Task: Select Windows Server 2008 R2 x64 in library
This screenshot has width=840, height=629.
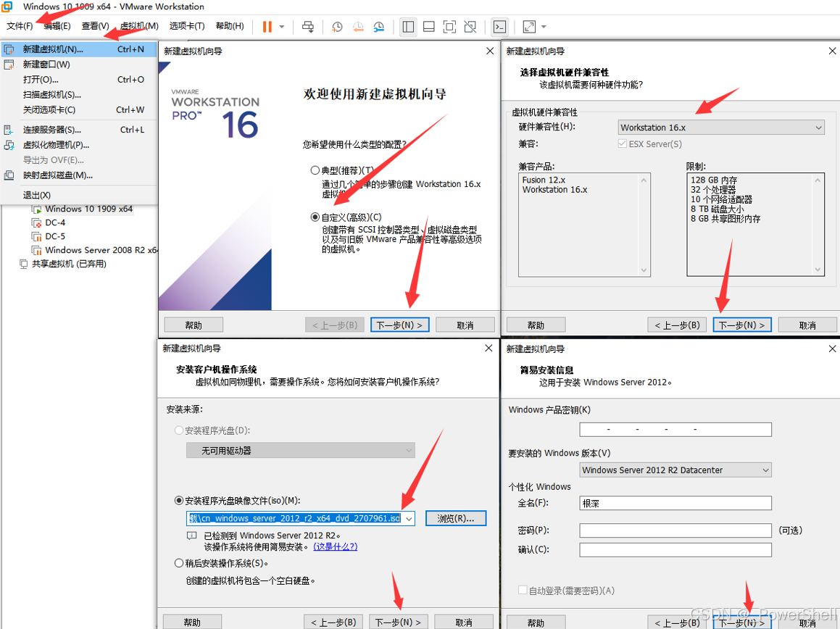Action: coord(95,250)
